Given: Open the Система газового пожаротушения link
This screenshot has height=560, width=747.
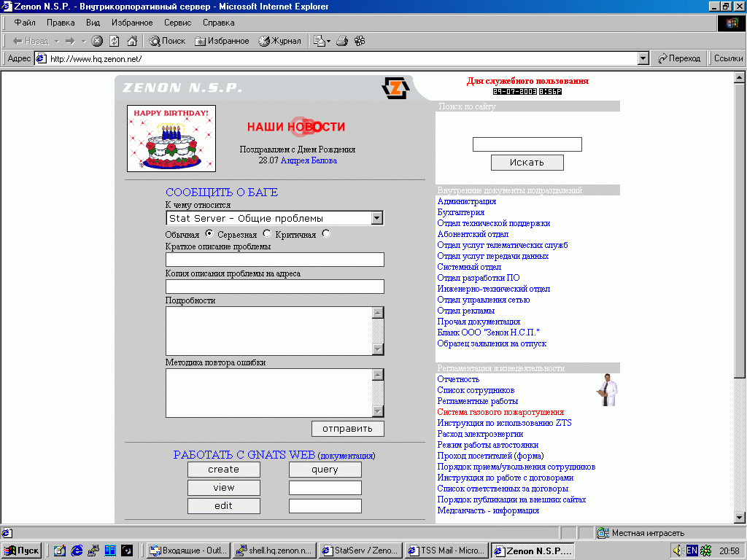Looking at the screenshot, I should click(x=500, y=412).
